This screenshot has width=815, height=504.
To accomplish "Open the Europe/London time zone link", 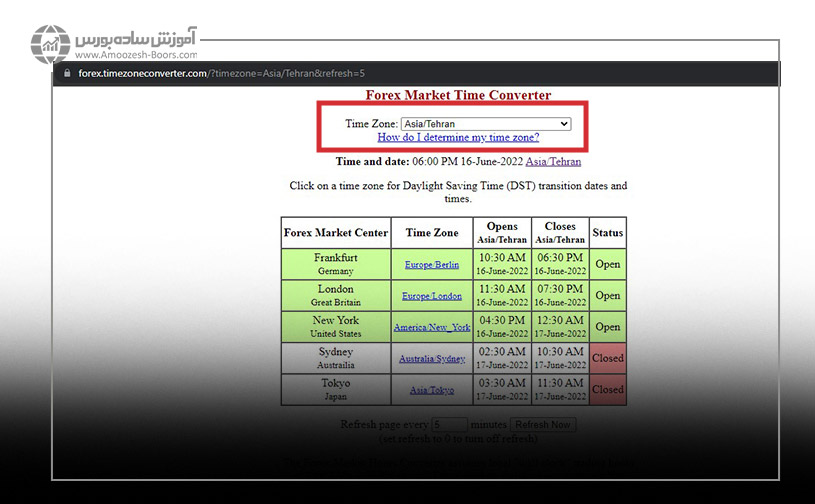I will [x=431, y=296].
